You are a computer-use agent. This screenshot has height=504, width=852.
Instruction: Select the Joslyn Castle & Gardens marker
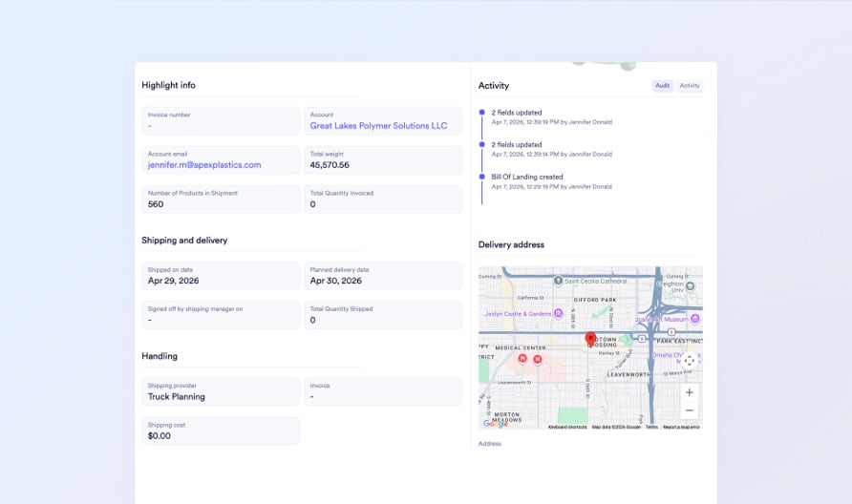558,313
